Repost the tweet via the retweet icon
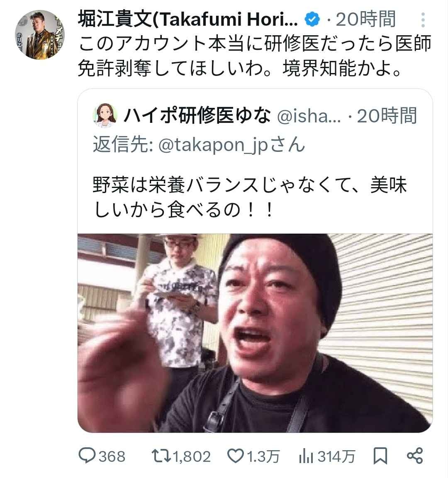This screenshot has height=478, width=448. tap(161, 456)
